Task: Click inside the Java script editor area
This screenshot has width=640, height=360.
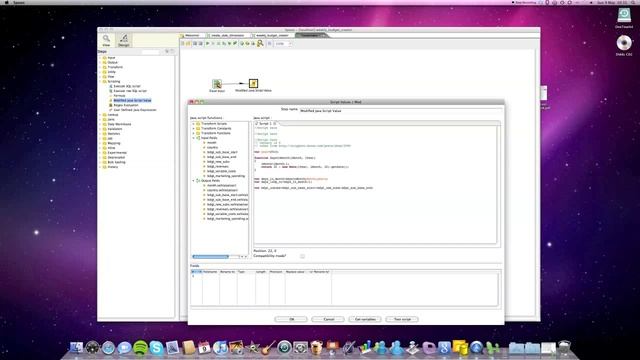Action: pos(375,184)
